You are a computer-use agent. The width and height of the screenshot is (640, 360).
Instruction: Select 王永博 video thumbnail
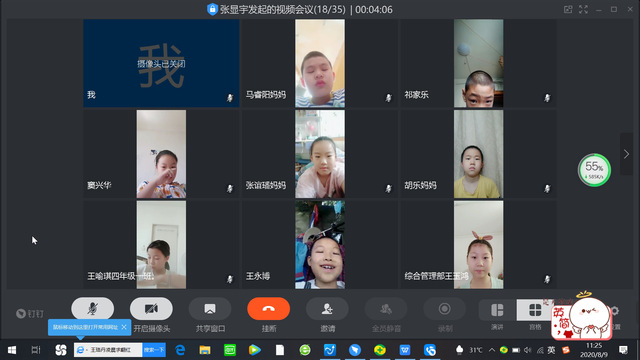pyautogui.click(x=320, y=245)
